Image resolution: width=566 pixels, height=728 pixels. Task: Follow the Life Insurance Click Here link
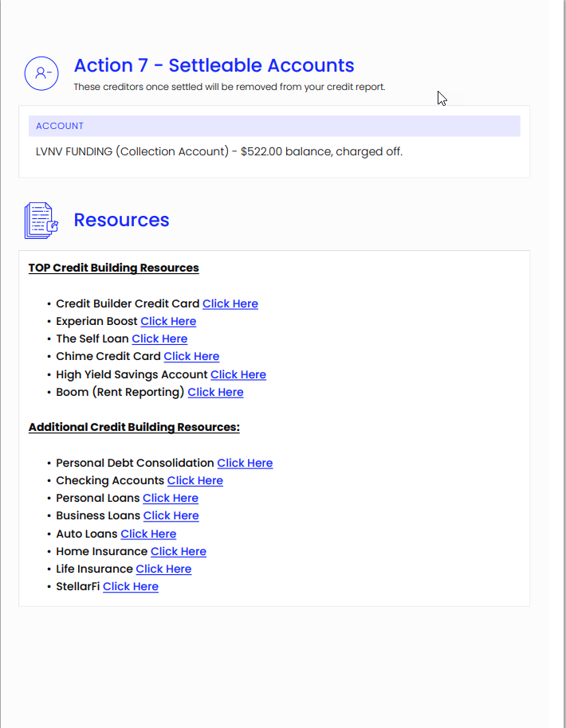click(163, 569)
